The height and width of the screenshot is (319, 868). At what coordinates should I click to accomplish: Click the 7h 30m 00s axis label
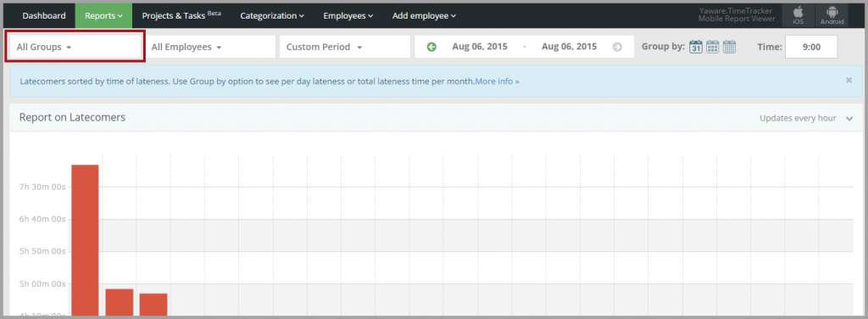click(42, 187)
